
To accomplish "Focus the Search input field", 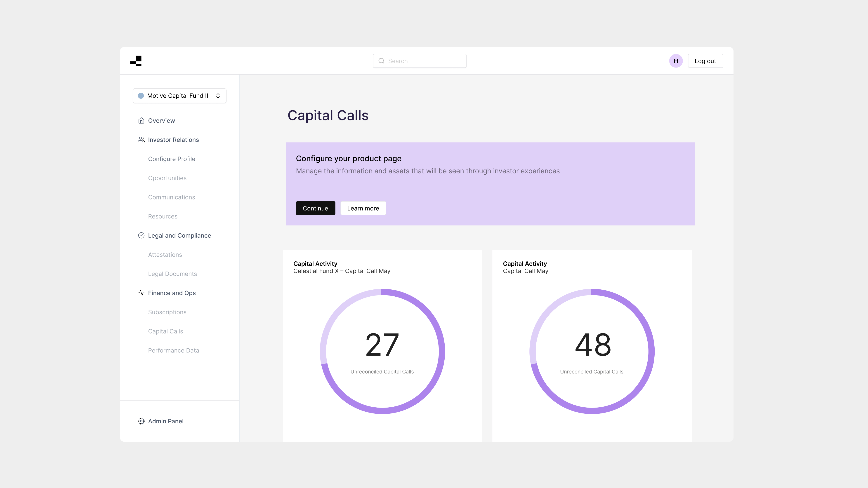I will coord(425,61).
